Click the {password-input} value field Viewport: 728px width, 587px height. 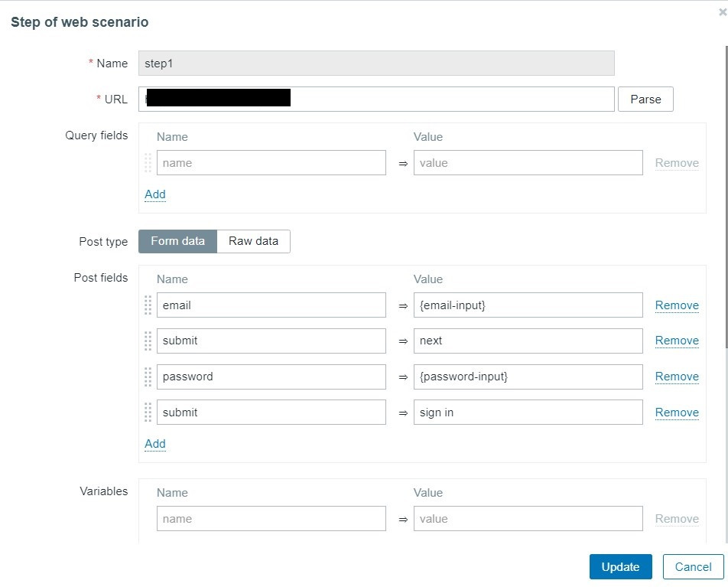pyautogui.click(x=528, y=377)
